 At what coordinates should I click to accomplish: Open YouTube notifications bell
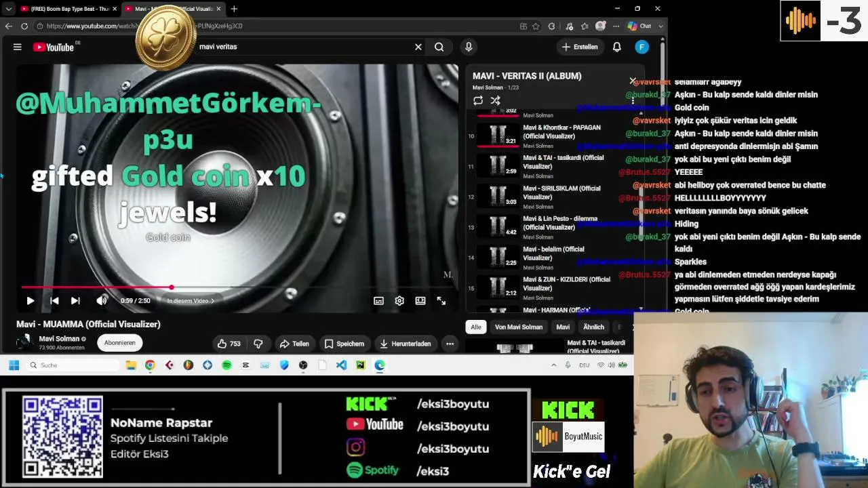617,47
